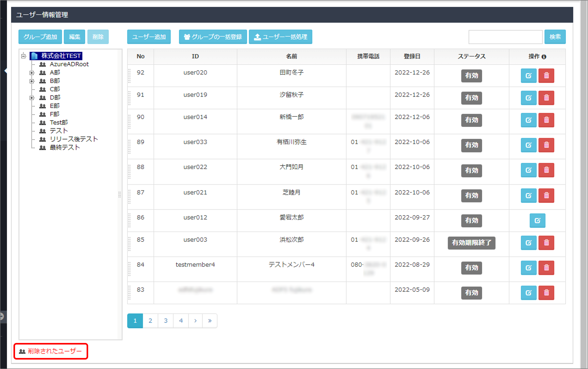
Task: Select the 最終テスト group
Action: pos(65,147)
